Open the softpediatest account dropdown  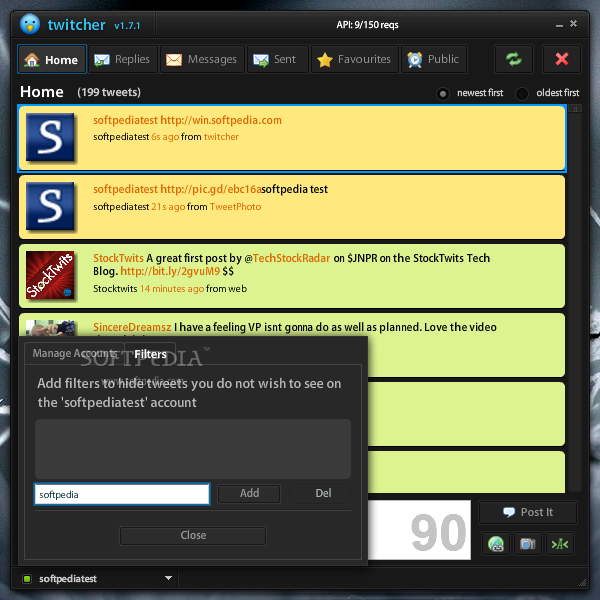point(168,578)
